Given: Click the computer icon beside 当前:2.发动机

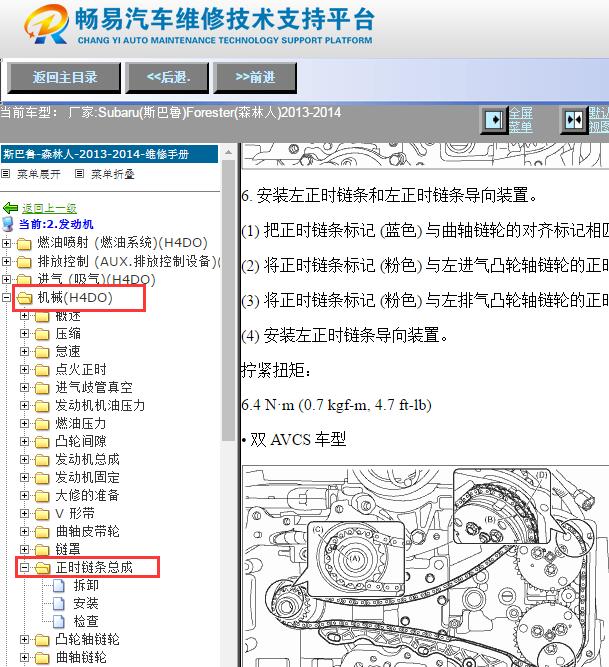Looking at the screenshot, I should click(8, 224).
